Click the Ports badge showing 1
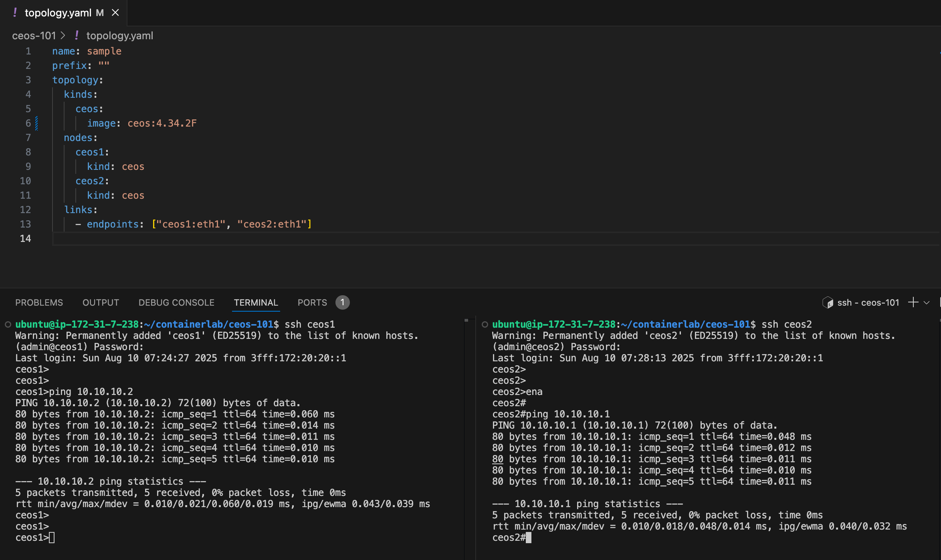941x560 pixels. pos(342,302)
